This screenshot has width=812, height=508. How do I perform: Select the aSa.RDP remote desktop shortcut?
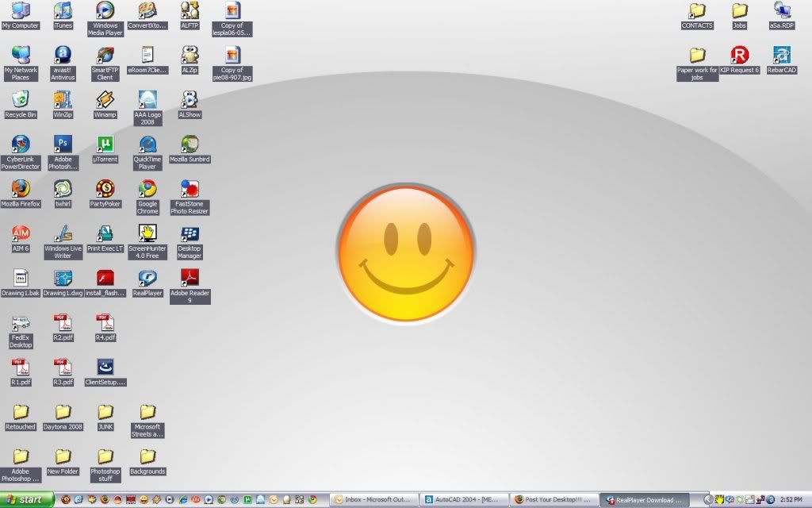[781, 16]
